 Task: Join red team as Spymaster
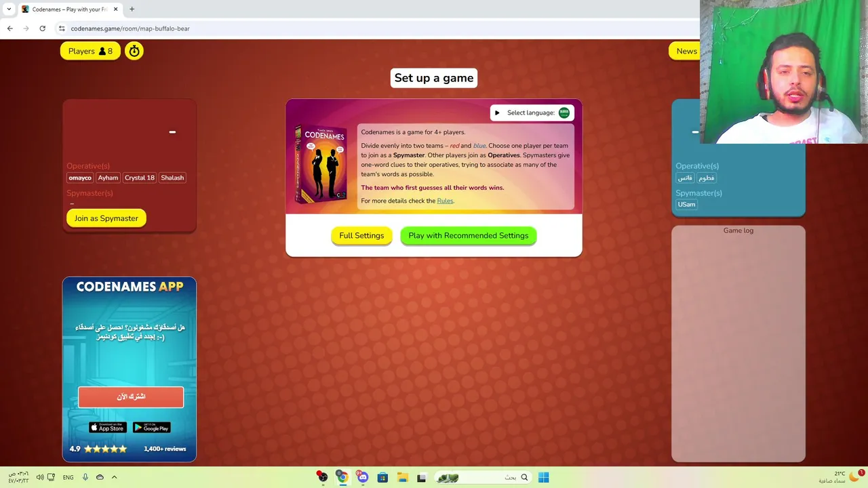tap(106, 218)
